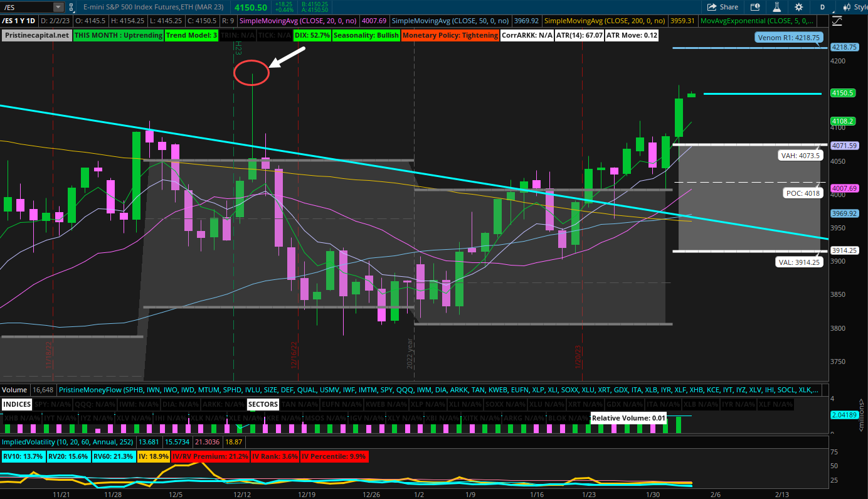Click the VAH: 4073.5 label
The height and width of the screenshot is (499, 868).
point(800,155)
